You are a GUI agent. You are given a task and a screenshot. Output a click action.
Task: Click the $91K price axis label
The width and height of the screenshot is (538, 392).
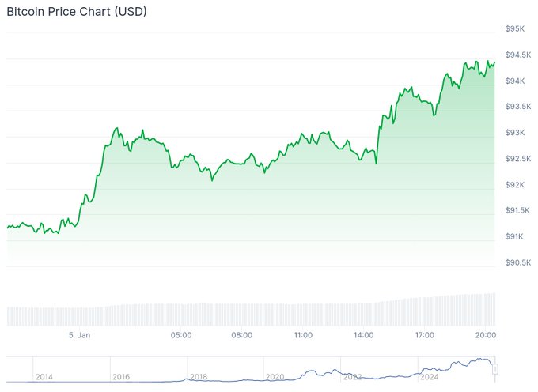(516, 236)
